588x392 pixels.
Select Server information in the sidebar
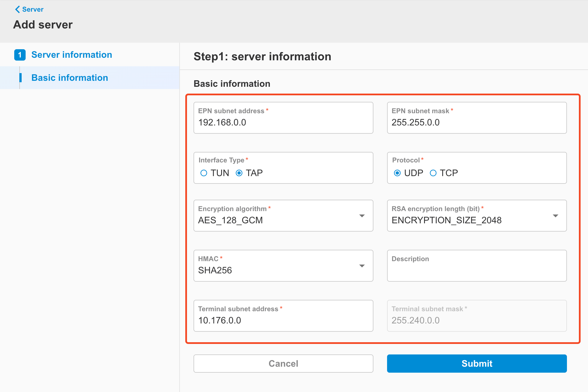[72, 55]
